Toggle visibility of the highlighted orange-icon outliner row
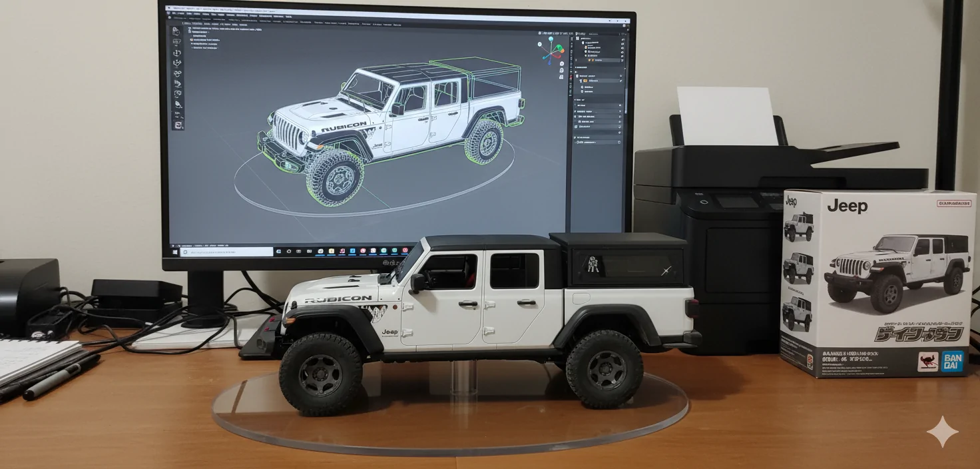The height and width of the screenshot is (469, 980). 622,60
